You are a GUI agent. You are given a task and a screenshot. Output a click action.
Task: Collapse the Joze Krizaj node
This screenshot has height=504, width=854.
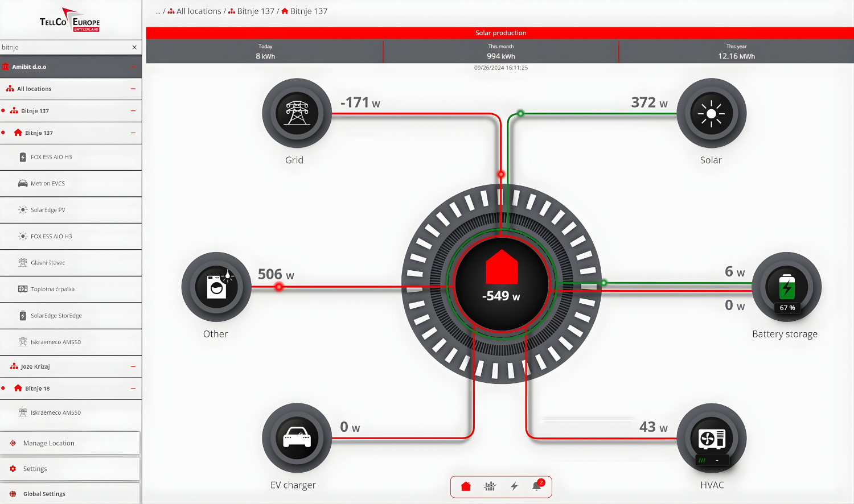133,366
